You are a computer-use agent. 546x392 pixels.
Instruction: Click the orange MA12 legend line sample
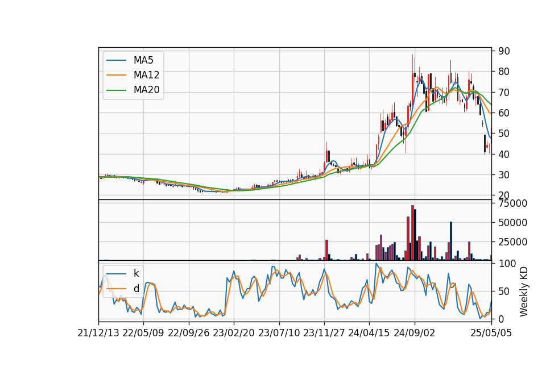116,75
